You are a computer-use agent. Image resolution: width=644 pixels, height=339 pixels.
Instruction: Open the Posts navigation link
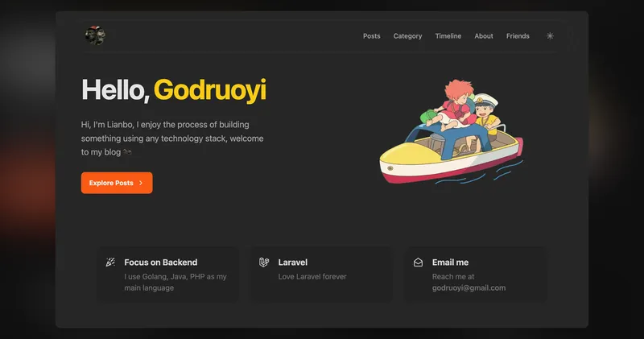point(371,36)
